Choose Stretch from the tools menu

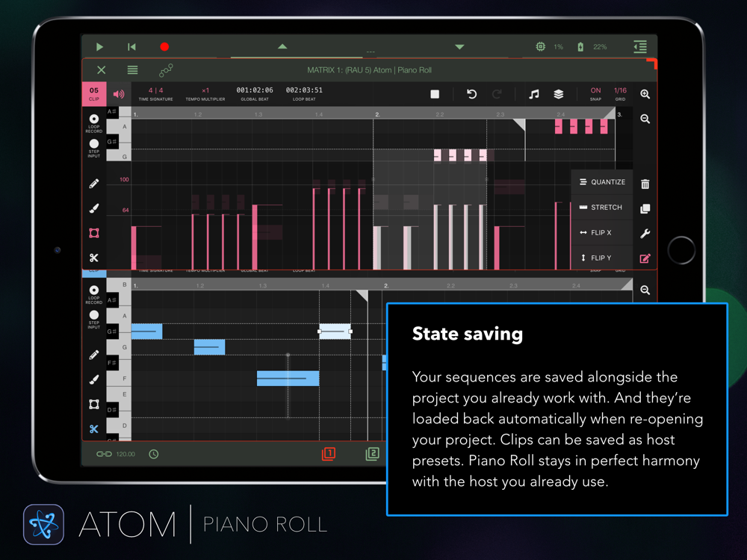click(x=602, y=207)
